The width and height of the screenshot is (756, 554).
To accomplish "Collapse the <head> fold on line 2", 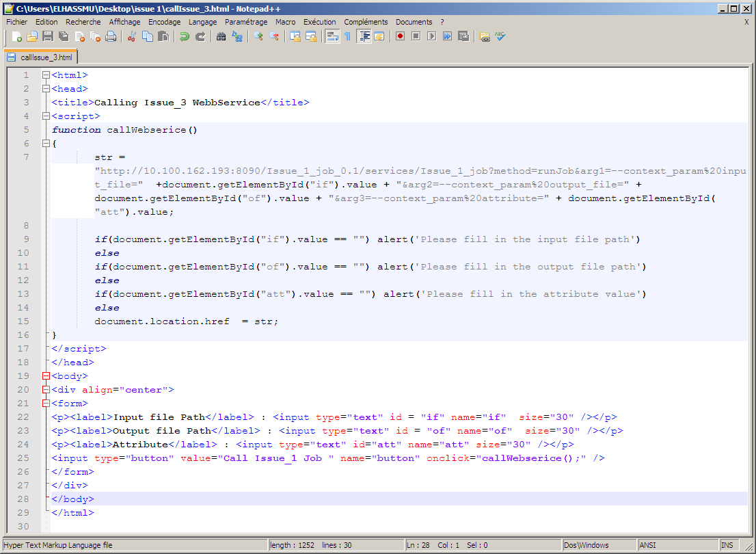I will (46, 89).
